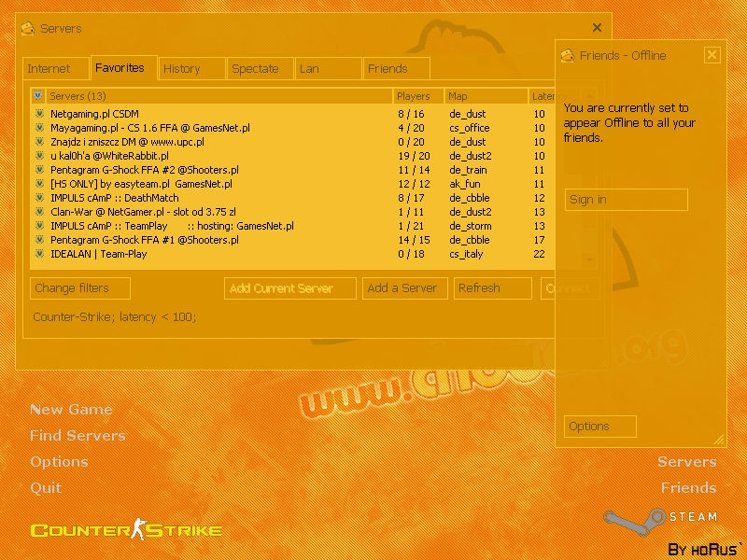Close the Friends - Offline window
Viewport: 747px width, 560px height.
[x=712, y=55]
